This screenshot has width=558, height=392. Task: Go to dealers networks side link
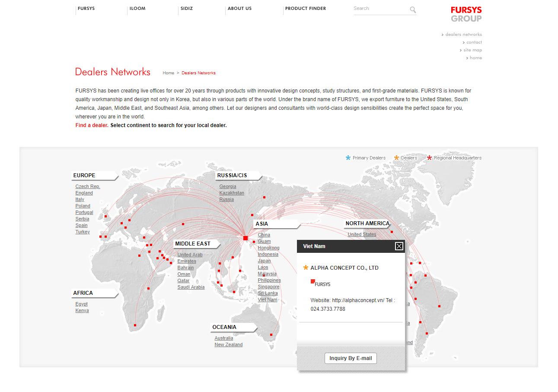(463, 35)
